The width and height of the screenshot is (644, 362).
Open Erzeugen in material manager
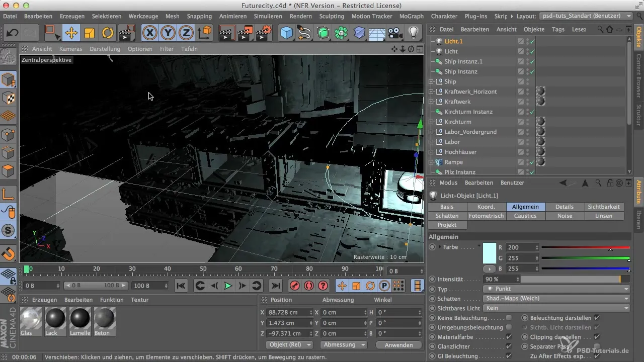click(x=44, y=300)
